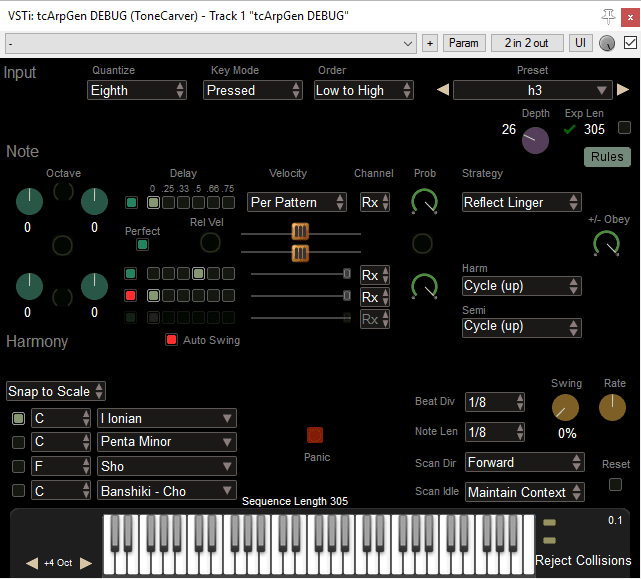Open the I Ionian scale dropdown
The width and height of the screenshot is (641, 579).
(167, 418)
